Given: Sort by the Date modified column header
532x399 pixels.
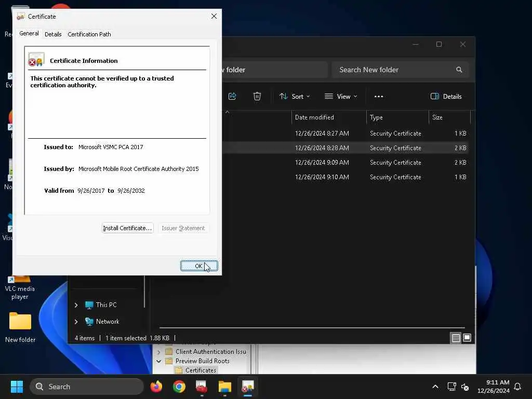Looking at the screenshot, I should click(x=328, y=117).
